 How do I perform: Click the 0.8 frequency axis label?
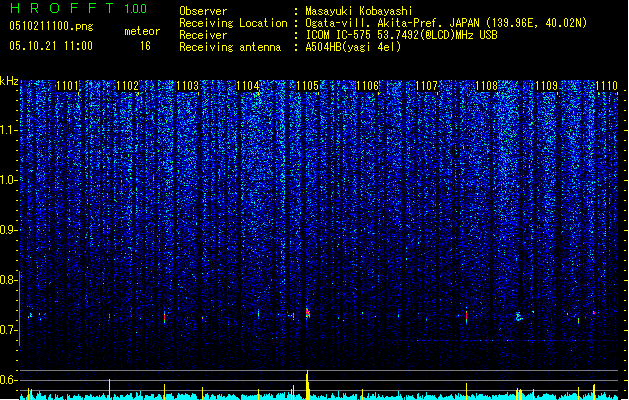pos(9,280)
